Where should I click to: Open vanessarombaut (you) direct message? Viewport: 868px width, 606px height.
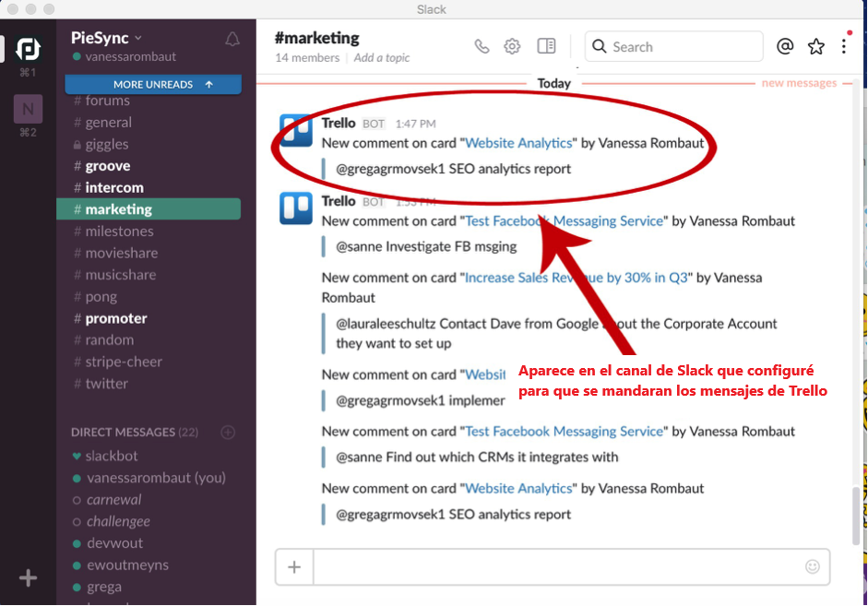(x=149, y=478)
